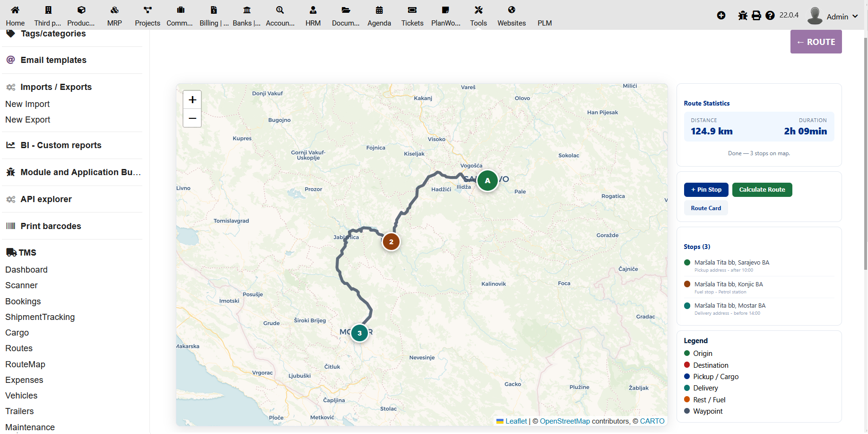Open the Agenda calendar icon
The image size is (868, 434).
click(x=379, y=10)
